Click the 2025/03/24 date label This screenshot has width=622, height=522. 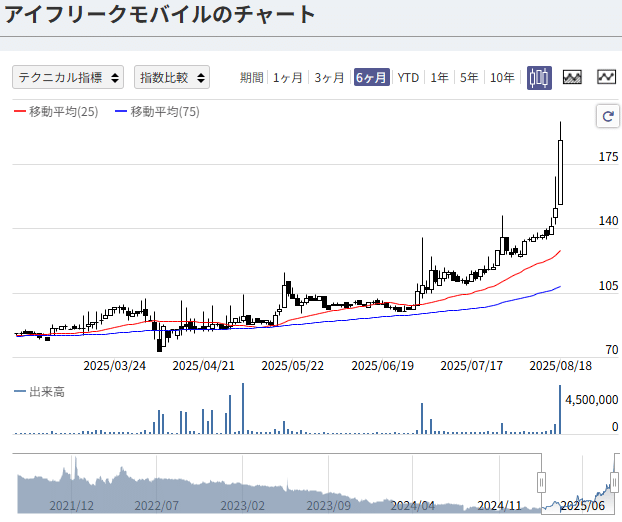coord(115,366)
